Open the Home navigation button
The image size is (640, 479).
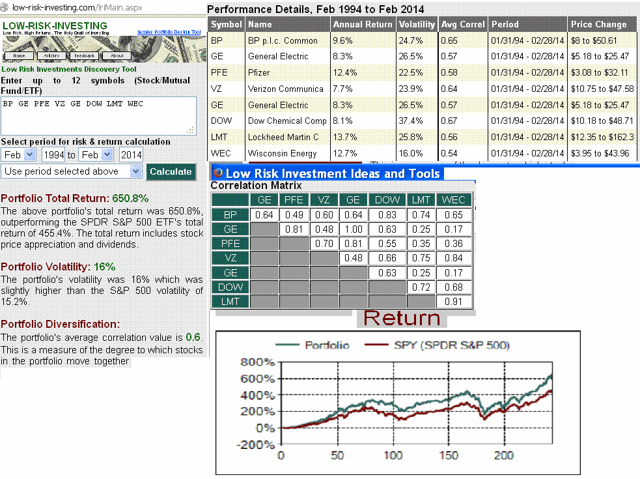(19, 55)
